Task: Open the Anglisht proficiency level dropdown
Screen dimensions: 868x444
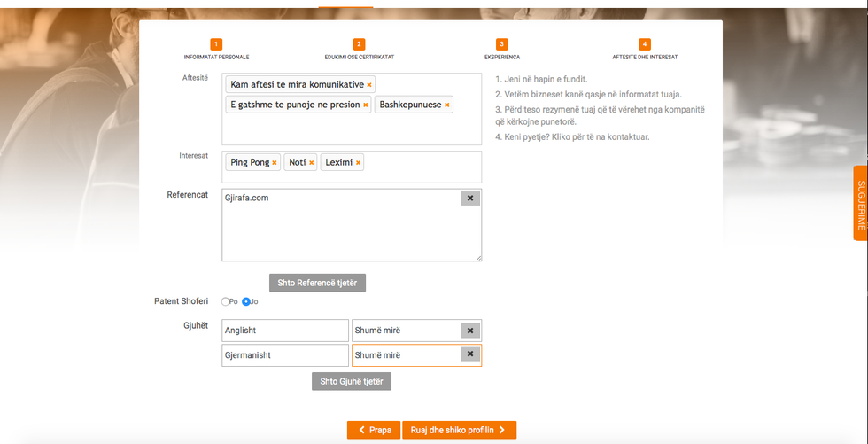Action: [x=406, y=331]
